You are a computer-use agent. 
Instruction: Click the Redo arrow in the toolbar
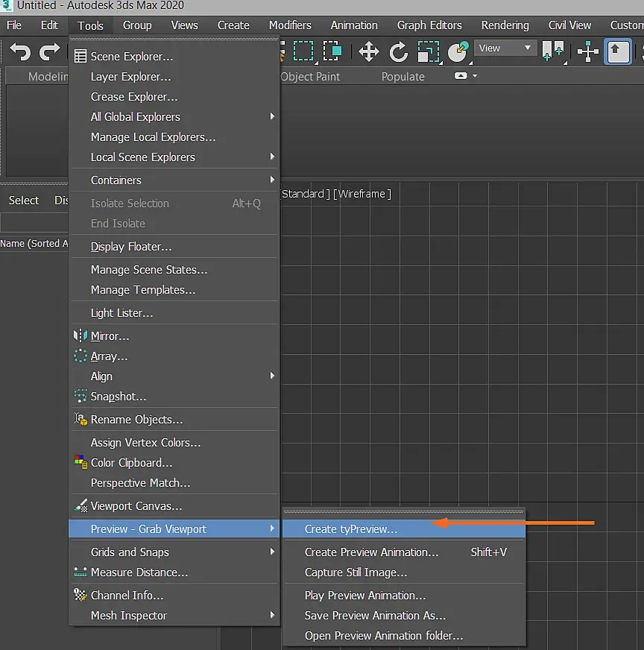50,51
